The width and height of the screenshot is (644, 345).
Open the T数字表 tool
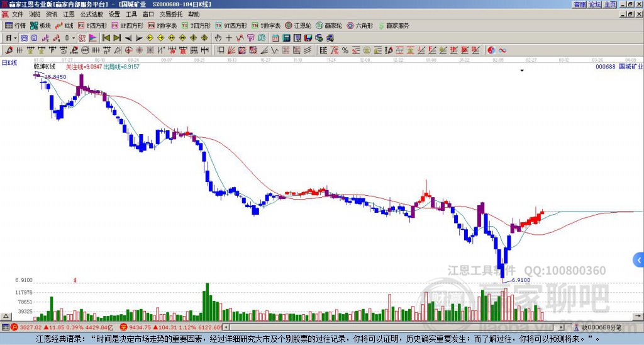[x=266, y=25]
